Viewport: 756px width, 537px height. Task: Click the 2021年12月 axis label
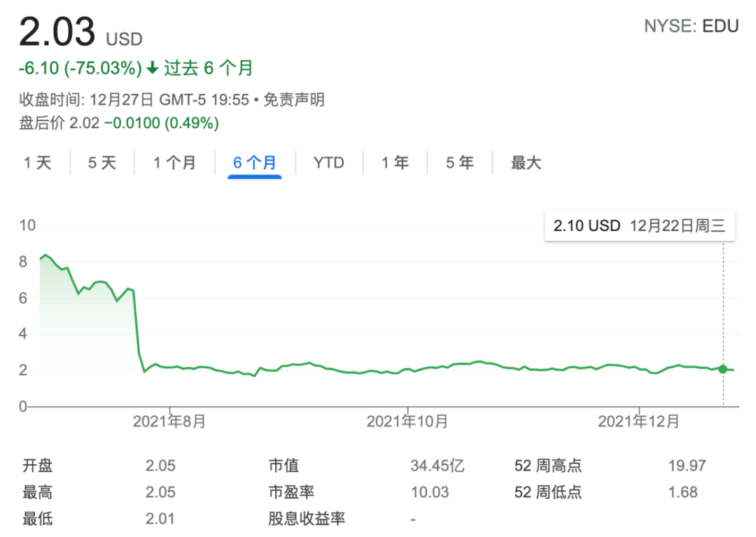(638, 421)
